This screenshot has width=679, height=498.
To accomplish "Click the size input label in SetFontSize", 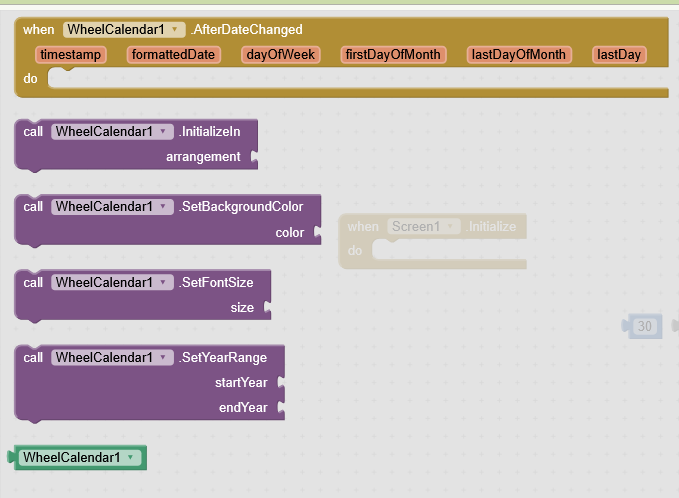I will [242, 308].
